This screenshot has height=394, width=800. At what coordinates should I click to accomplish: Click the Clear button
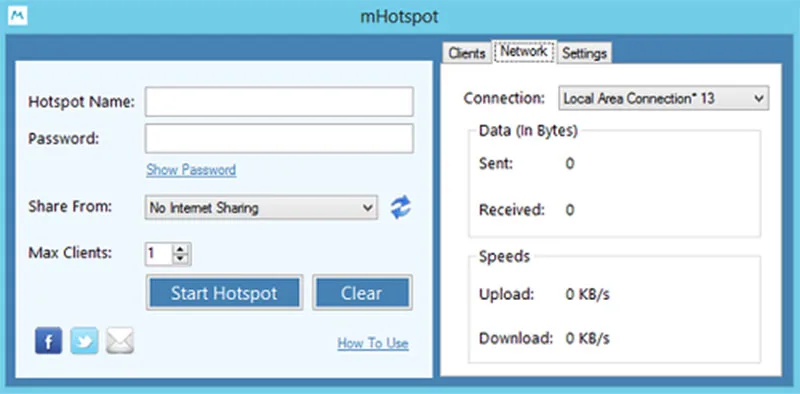(362, 293)
